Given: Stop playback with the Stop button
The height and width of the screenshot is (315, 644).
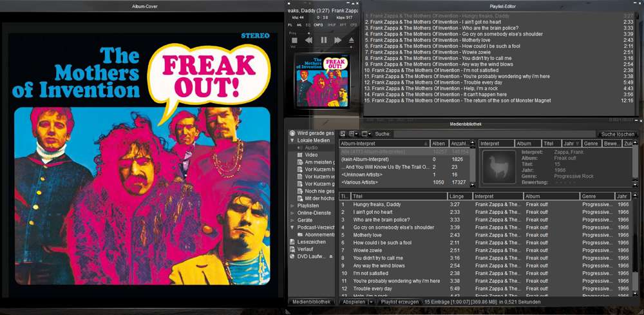Looking at the screenshot, I should 294,40.
